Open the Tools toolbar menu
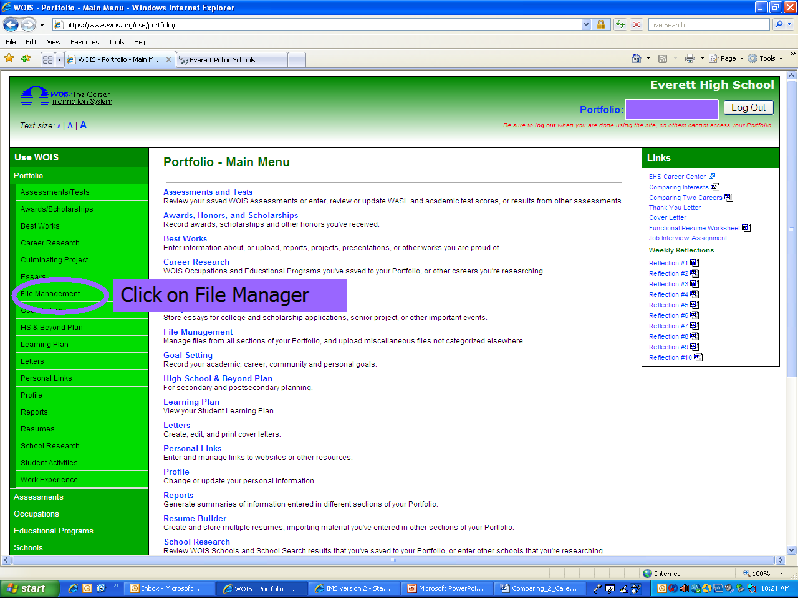The height and width of the screenshot is (600, 800). pyautogui.click(x=765, y=59)
